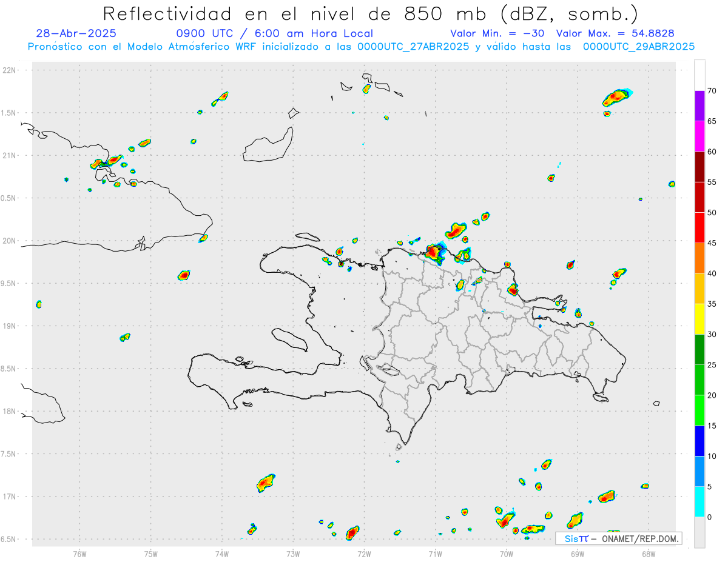Select the '75W' longitude axis label
The width and height of the screenshot is (728, 562).
tap(150, 553)
